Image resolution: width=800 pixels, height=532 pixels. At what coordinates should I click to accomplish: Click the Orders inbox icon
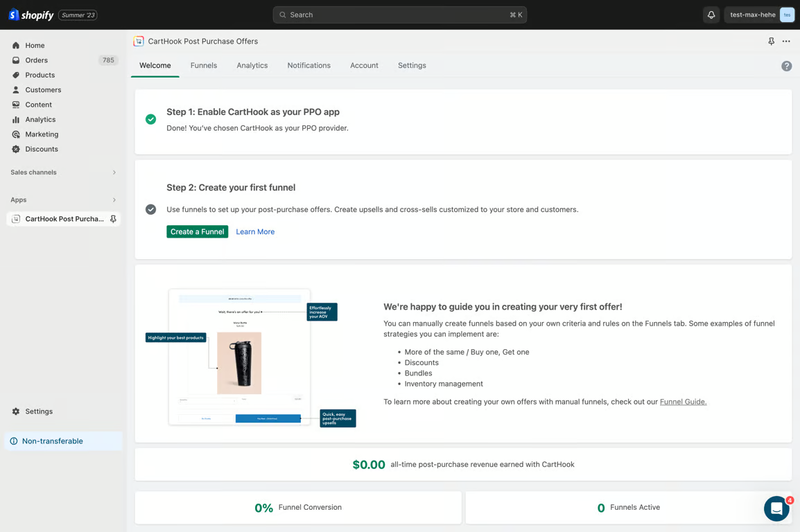[x=16, y=60]
